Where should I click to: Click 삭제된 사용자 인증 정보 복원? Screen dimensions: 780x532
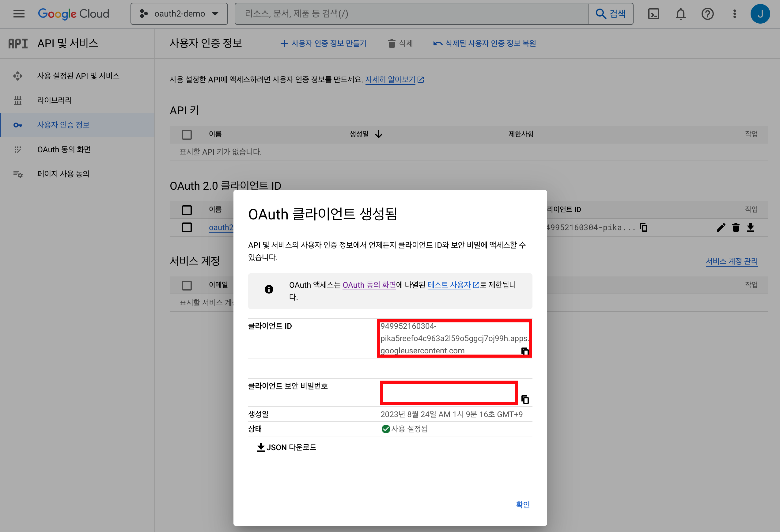pos(484,43)
